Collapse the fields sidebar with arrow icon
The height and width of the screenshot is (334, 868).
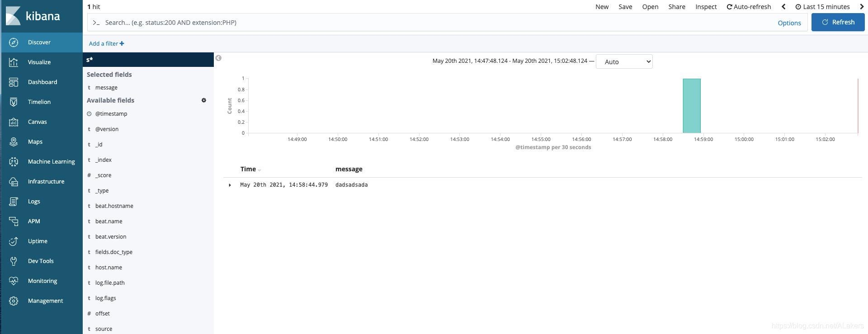click(218, 58)
